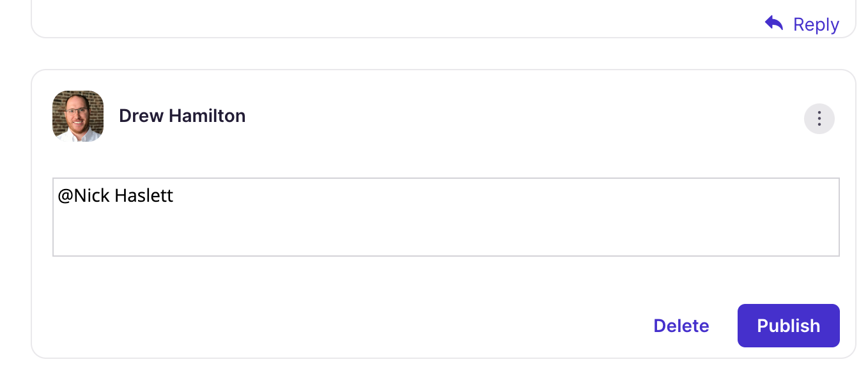Click the Drew Hamilton author name
Screen dimensions: 868x378
pyautogui.click(x=182, y=116)
